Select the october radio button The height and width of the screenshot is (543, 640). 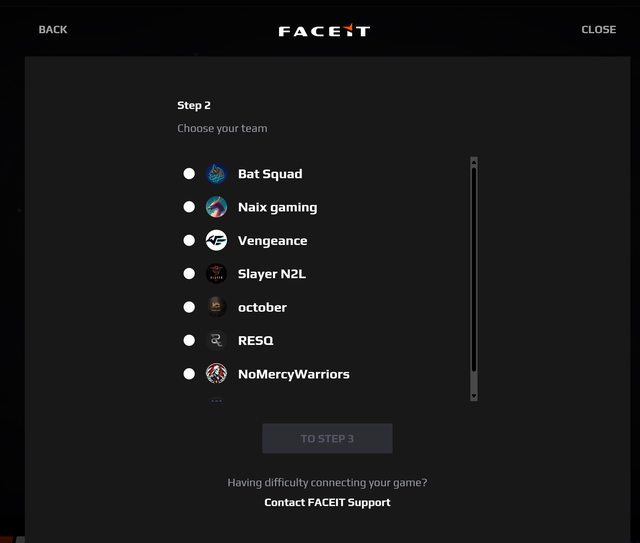189,307
